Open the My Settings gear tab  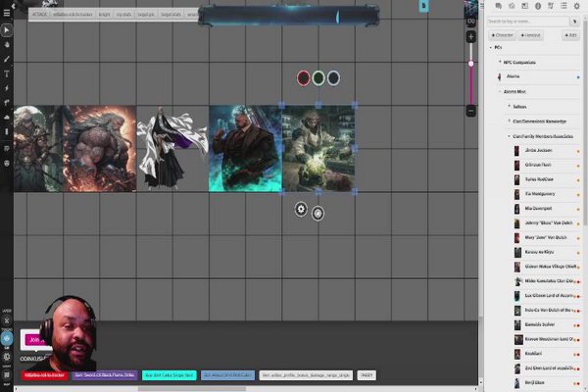click(577, 6)
